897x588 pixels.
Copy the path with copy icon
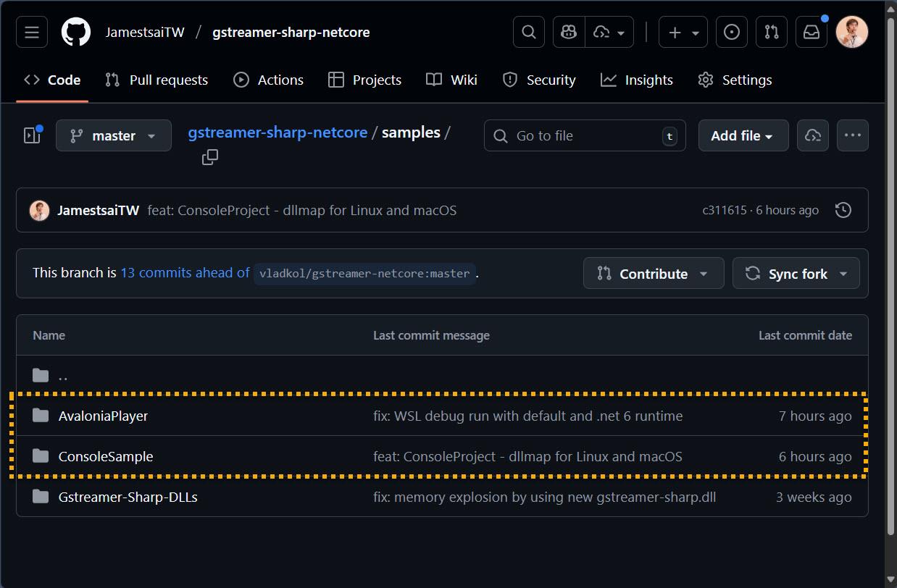coord(210,157)
